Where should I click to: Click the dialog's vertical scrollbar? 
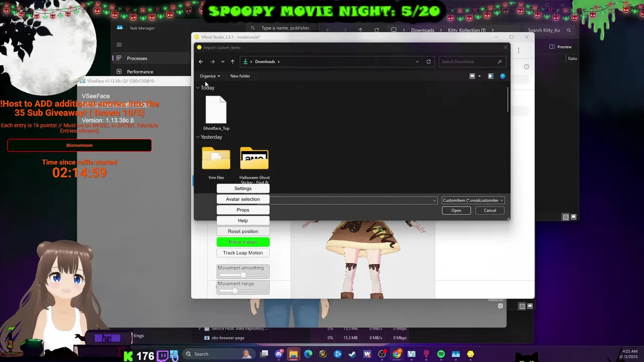[x=508, y=100]
